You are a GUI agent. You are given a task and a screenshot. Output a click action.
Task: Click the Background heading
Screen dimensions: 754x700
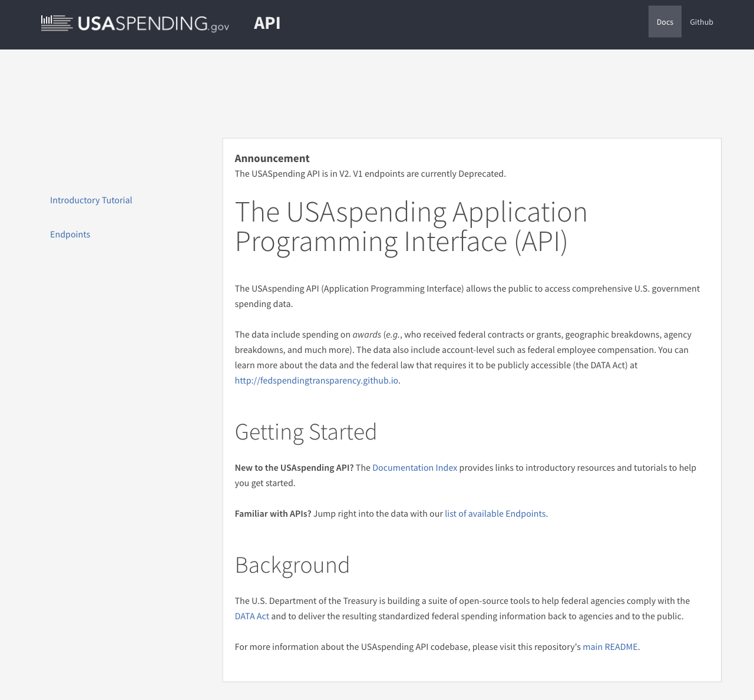[292, 565]
